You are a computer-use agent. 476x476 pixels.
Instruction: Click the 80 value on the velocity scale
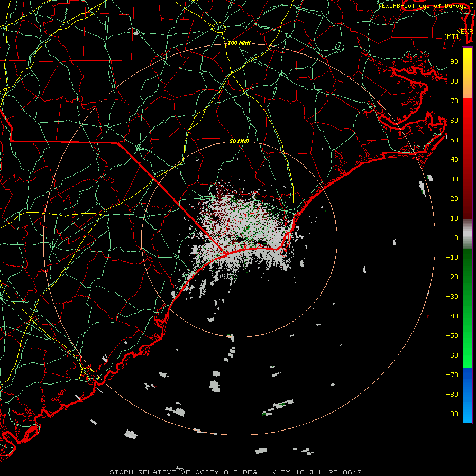tap(454, 81)
